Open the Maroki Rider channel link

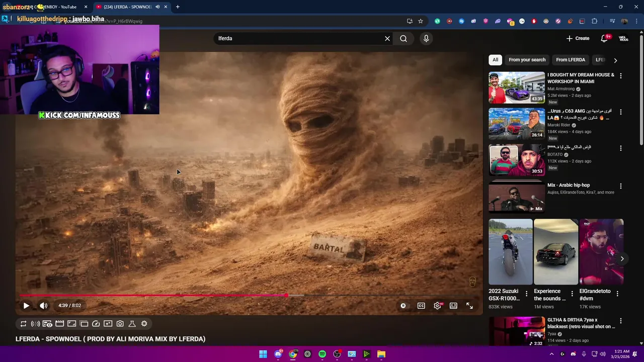point(558,125)
